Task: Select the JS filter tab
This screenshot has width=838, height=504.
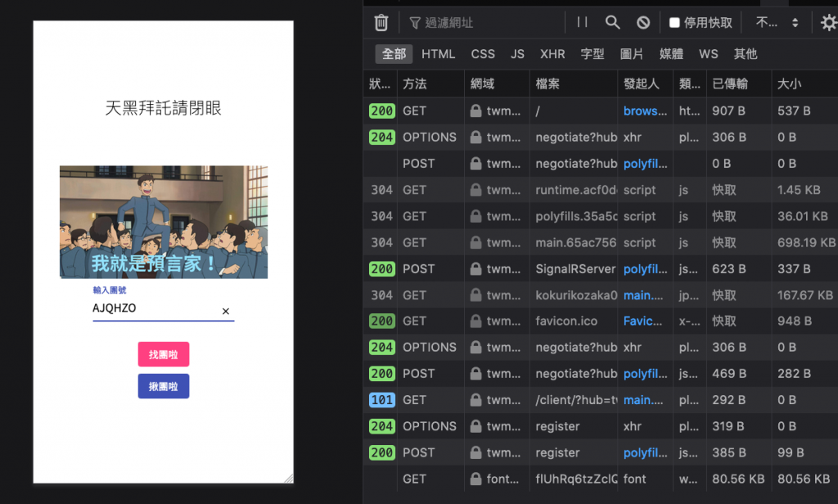Action: [x=517, y=54]
